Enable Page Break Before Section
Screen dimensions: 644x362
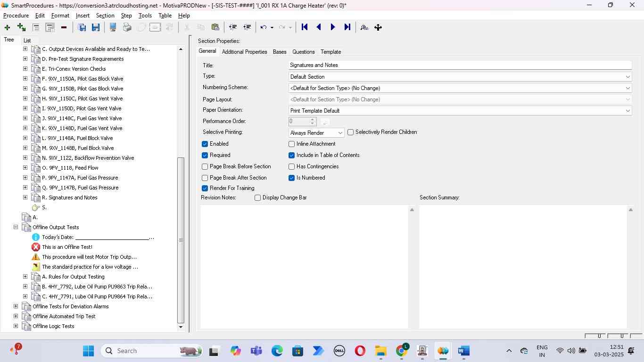point(205,166)
